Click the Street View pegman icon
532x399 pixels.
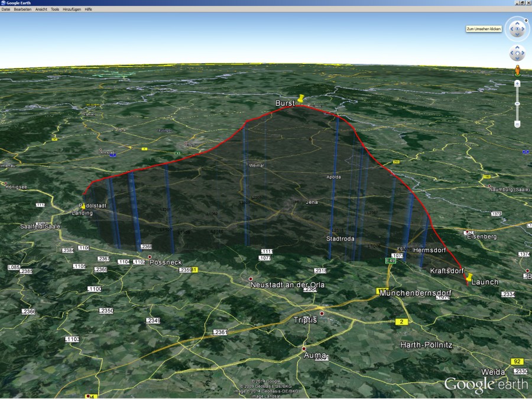tap(517, 70)
